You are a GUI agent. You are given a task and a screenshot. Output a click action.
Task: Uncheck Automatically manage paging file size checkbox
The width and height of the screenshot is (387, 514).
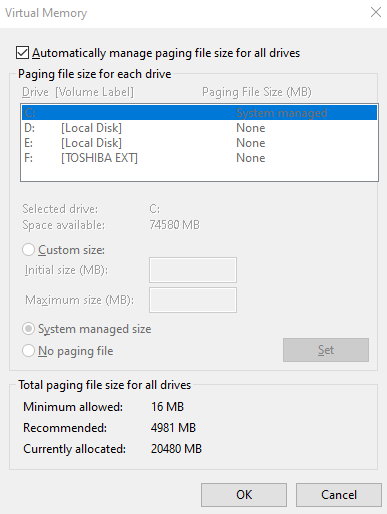(x=22, y=53)
